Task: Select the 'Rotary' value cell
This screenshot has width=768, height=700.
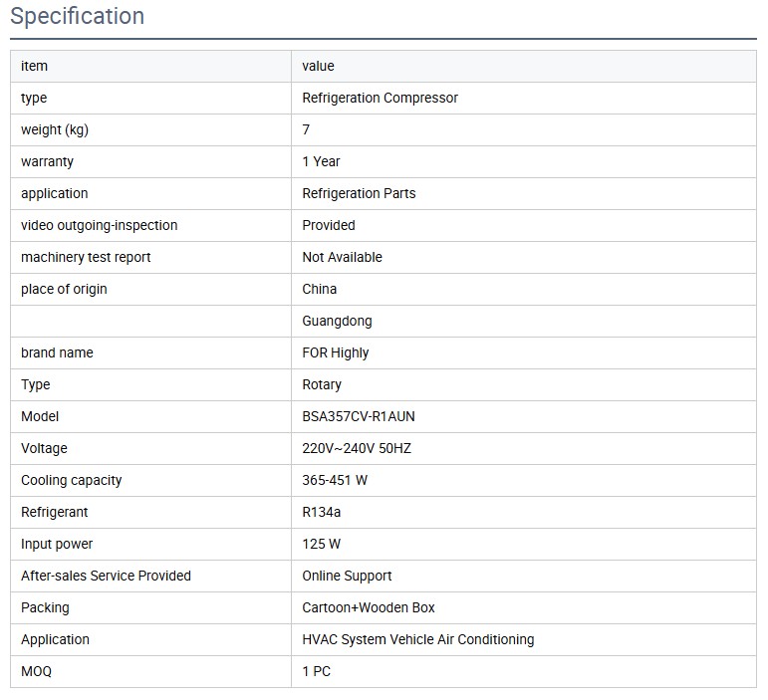Action: [322, 384]
